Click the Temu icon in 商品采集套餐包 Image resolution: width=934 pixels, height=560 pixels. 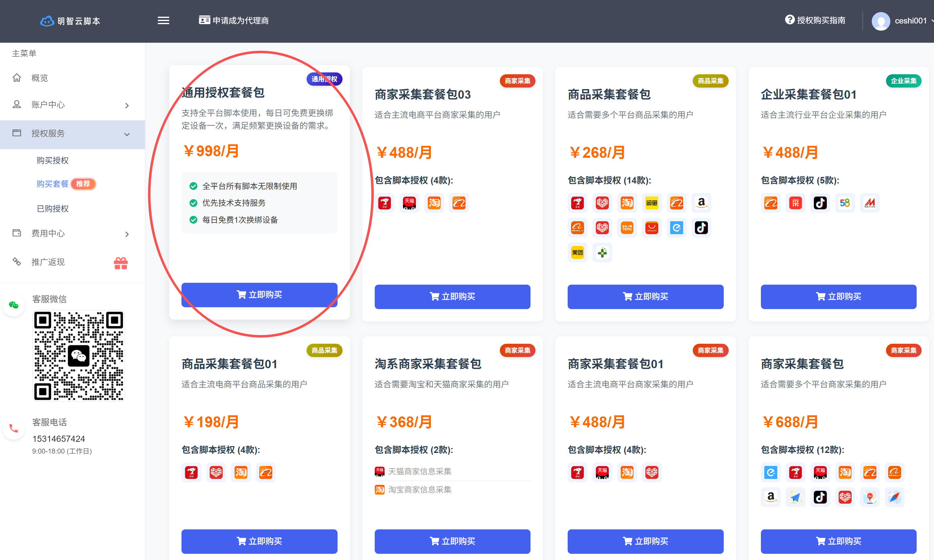(627, 227)
